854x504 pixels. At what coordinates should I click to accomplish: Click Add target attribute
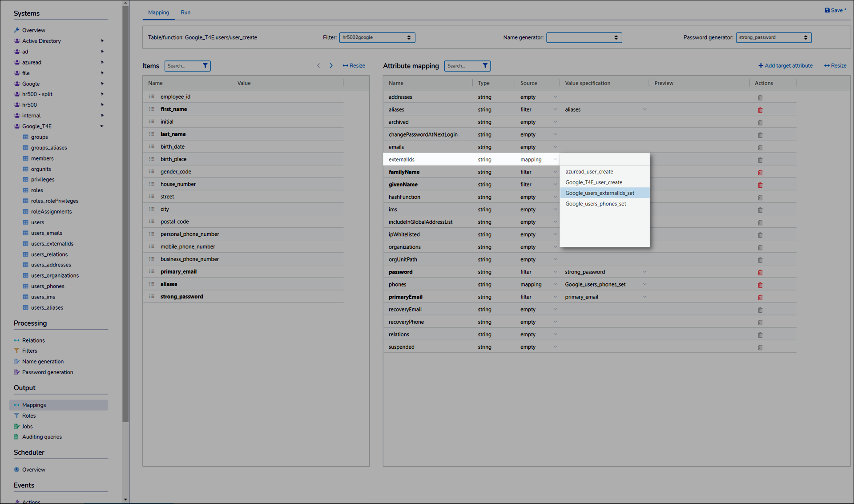785,66
